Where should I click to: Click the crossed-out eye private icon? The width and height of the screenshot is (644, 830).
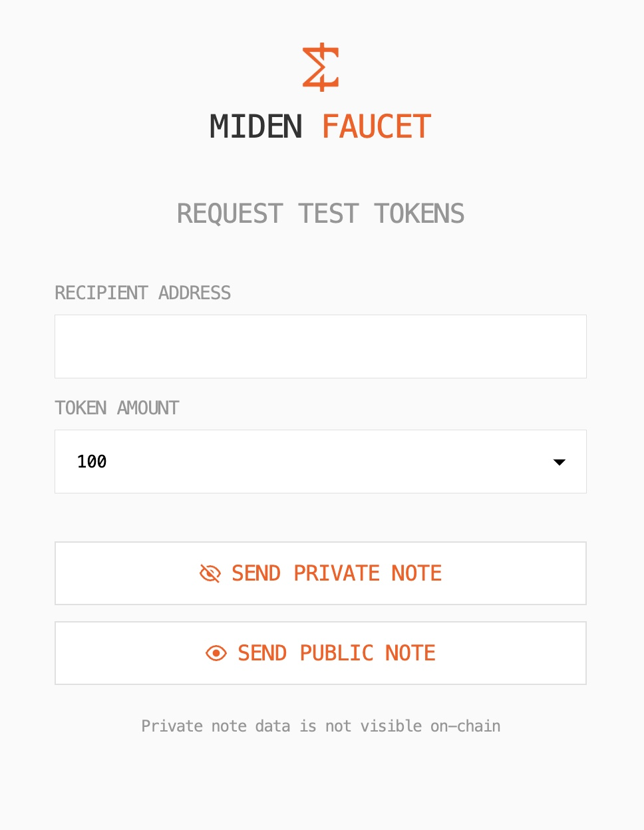(210, 573)
